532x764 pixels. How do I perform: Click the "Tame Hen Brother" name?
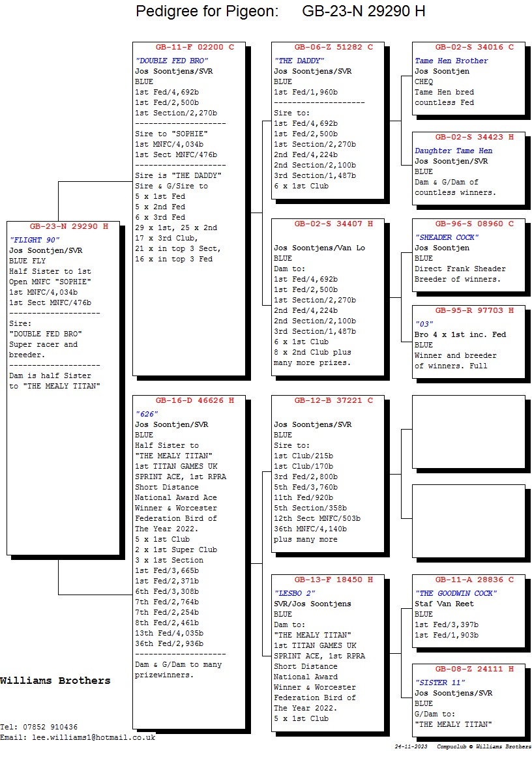point(451,61)
